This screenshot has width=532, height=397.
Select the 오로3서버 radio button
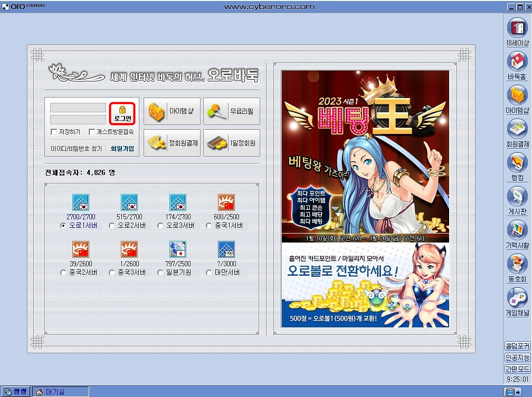(160, 226)
